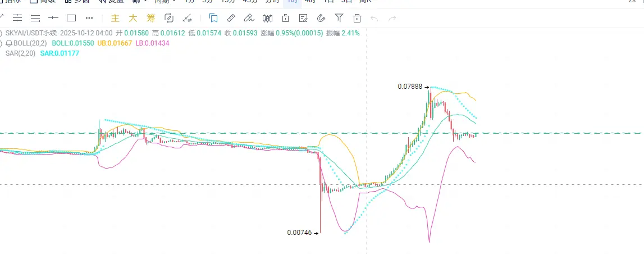644x254 pixels.
Task: Lock drawings with the padlock icon
Action: tap(285, 17)
